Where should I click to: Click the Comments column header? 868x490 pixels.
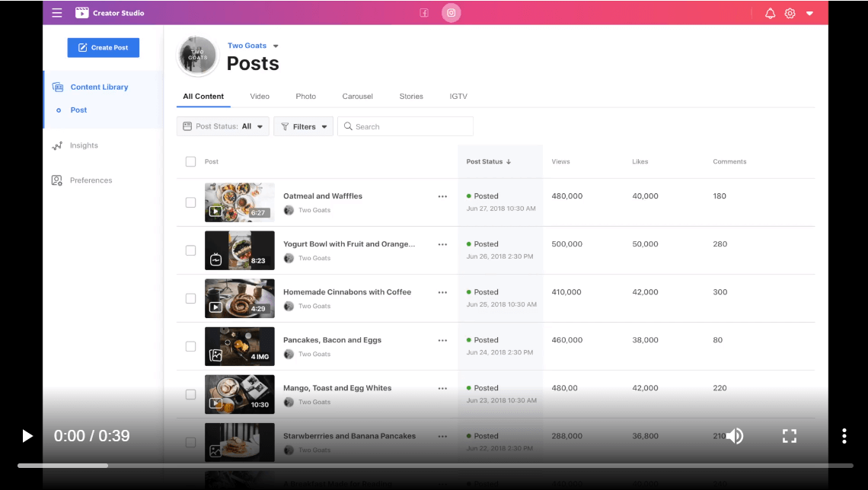click(729, 161)
